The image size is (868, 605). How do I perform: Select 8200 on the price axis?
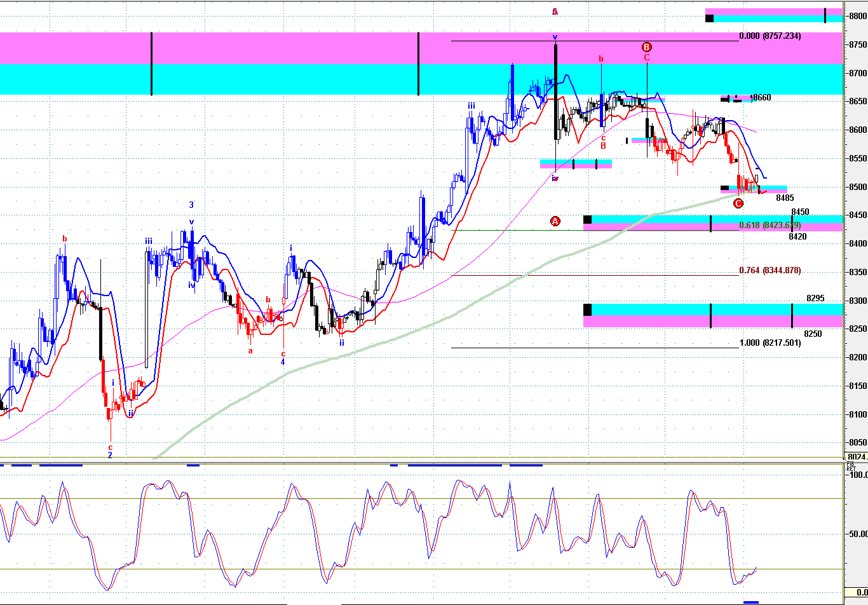click(x=858, y=358)
